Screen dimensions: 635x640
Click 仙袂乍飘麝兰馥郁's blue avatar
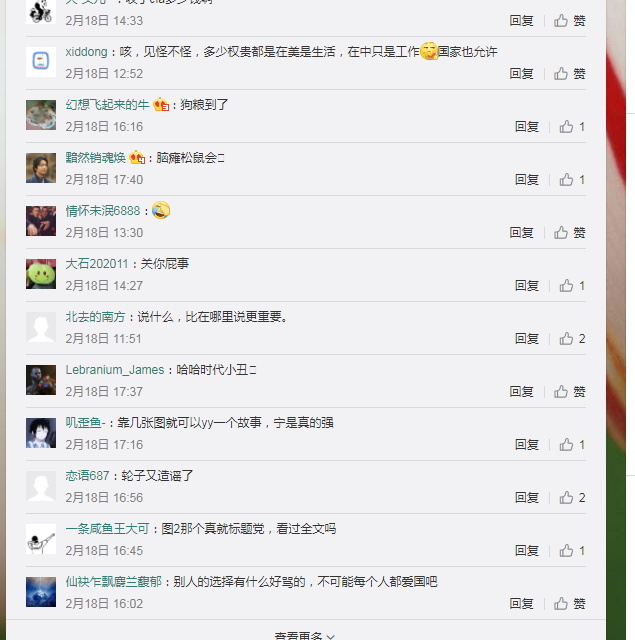(x=41, y=592)
